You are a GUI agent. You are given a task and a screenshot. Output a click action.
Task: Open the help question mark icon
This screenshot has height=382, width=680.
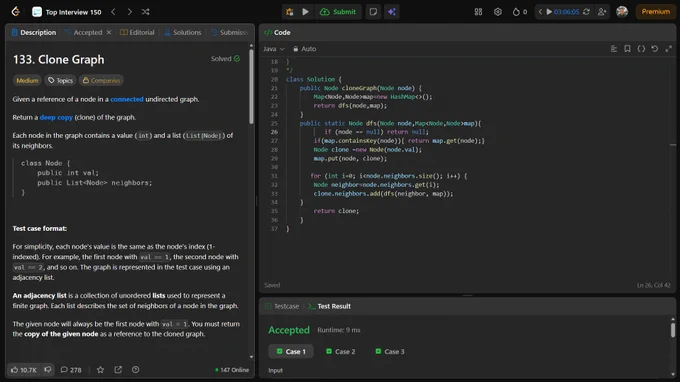pos(135,370)
